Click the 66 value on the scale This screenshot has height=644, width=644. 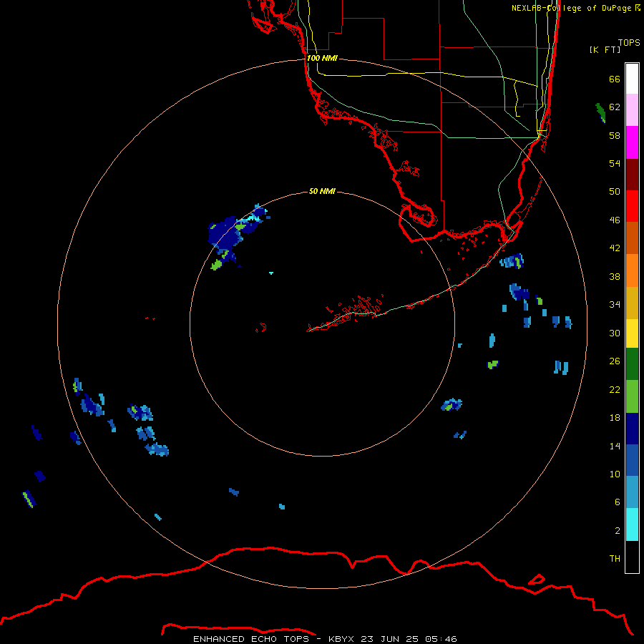coord(615,79)
